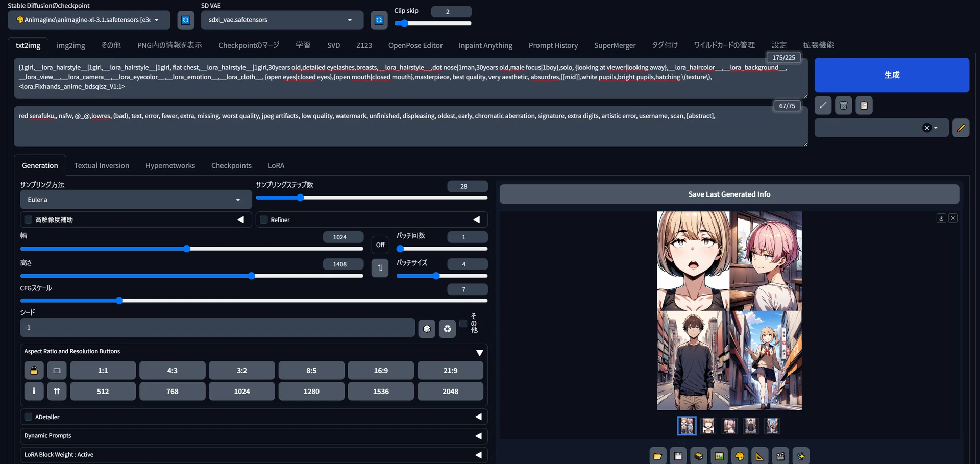The height and width of the screenshot is (464, 980).
Task: Click the rectangle orientation icon in aspect buttons
Action: click(57, 371)
